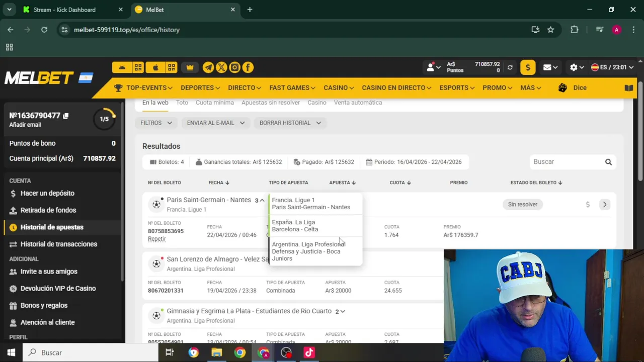Switch to Apuestas sin resolver tab
644x362 pixels.
click(x=271, y=103)
